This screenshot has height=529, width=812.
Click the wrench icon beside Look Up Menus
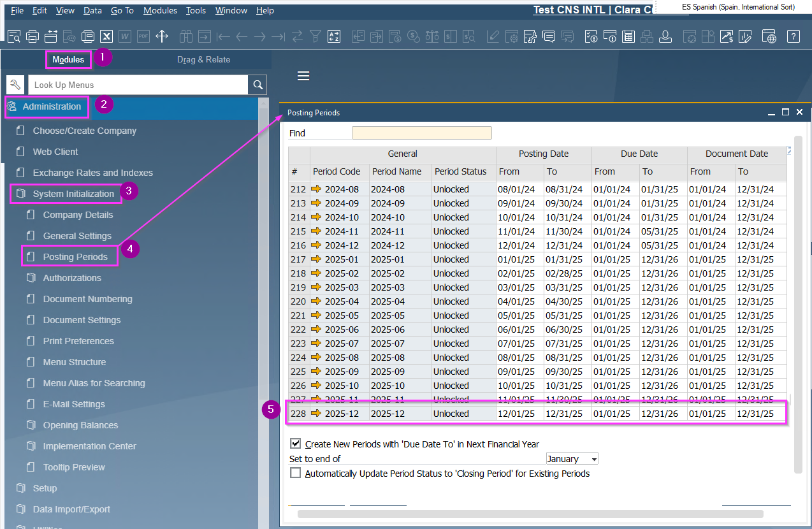15,84
